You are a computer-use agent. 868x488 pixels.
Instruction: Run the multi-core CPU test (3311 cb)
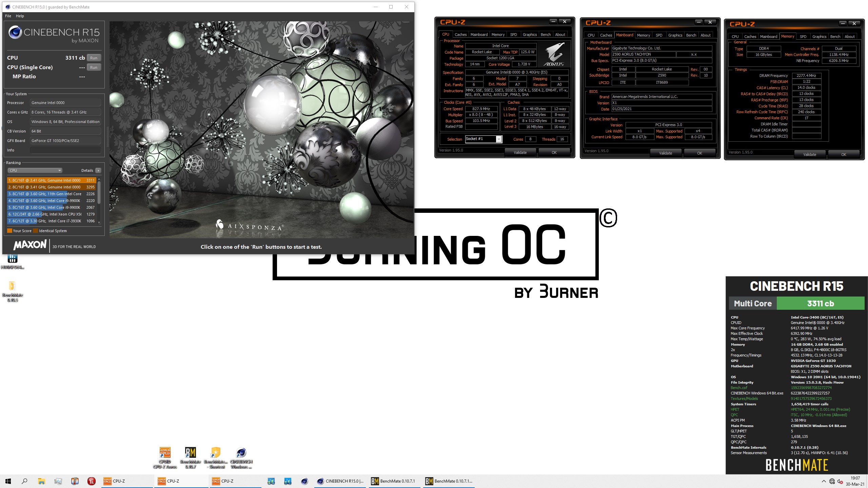(x=94, y=58)
